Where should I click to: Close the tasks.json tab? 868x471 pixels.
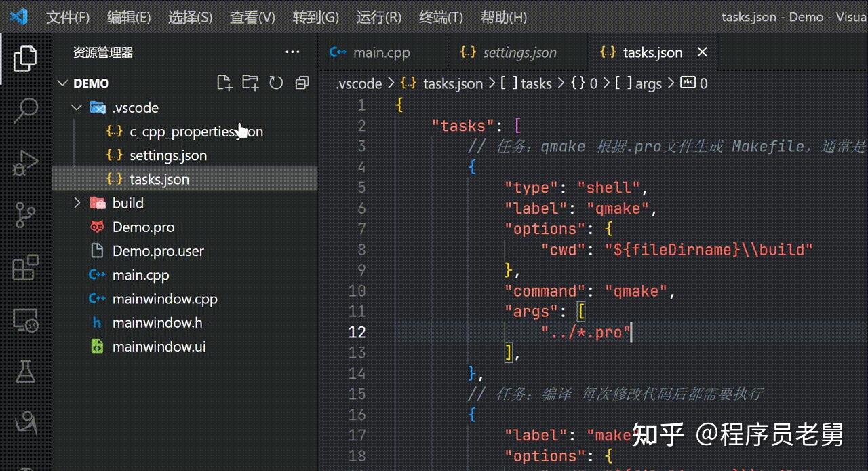[703, 52]
